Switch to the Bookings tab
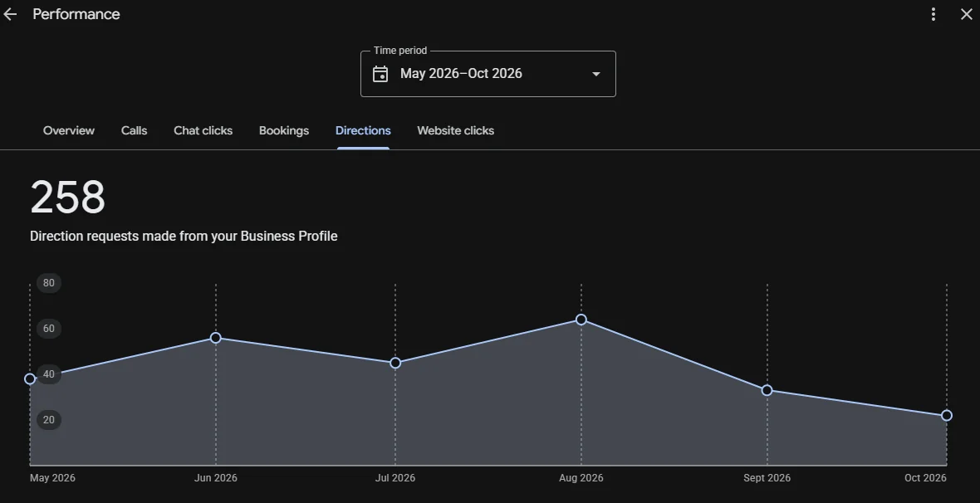The height and width of the screenshot is (503, 980). pos(284,130)
